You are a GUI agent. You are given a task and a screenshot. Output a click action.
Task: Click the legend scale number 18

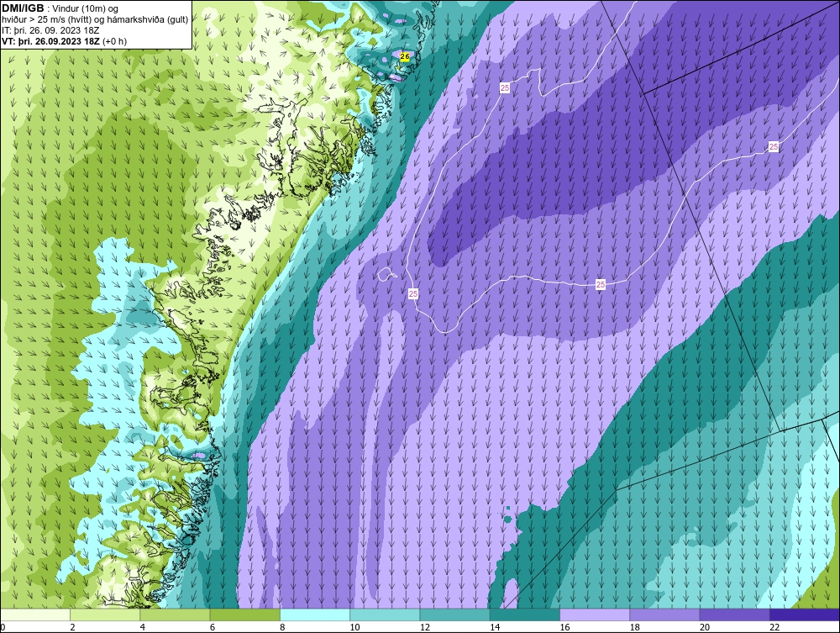click(x=634, y=628)
